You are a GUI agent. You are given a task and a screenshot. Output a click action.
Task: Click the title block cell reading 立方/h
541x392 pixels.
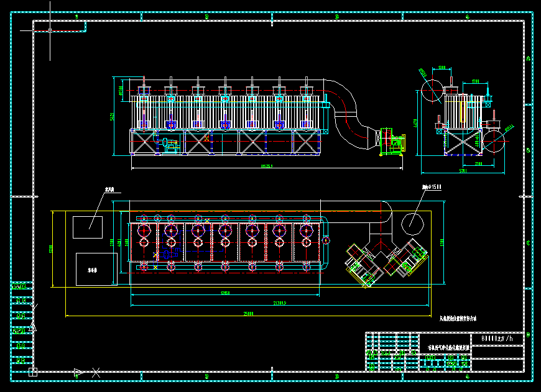click(497, 339)
